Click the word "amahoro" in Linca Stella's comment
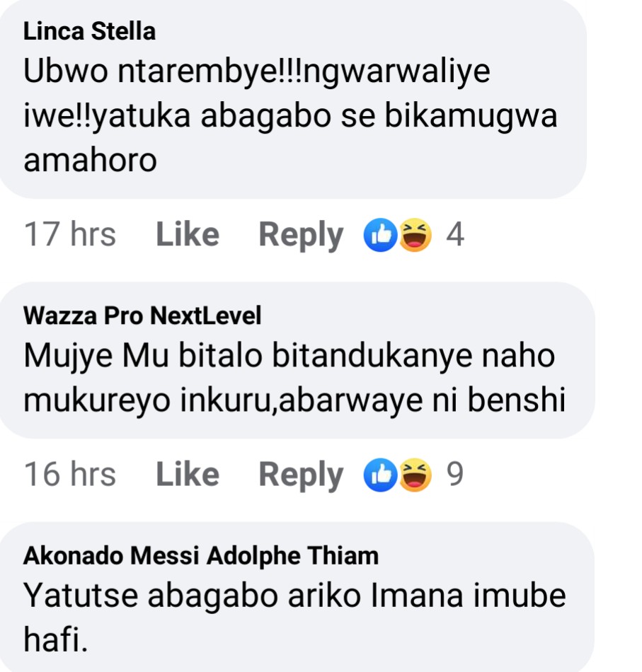The width and height of the screenshot is (642, 672). [x=90, y=161]
